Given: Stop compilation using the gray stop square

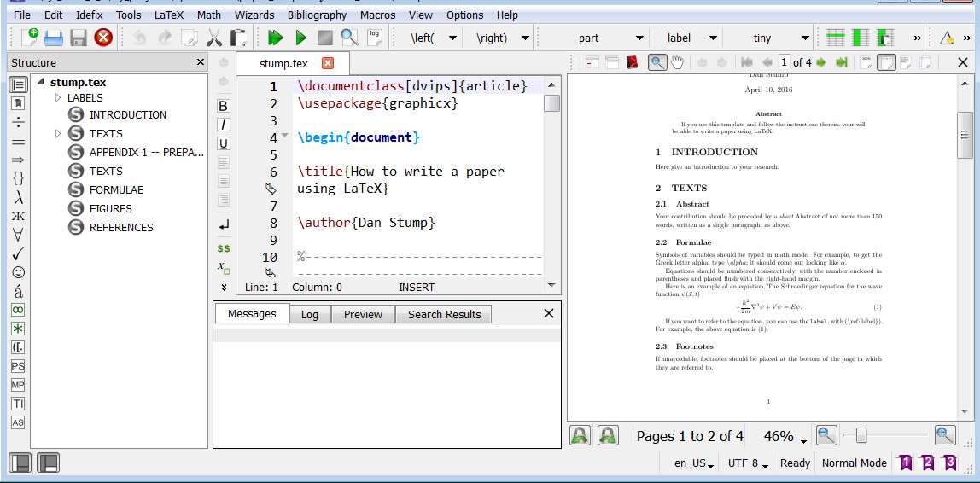Looking at the screenshot, I should point(325,38).
